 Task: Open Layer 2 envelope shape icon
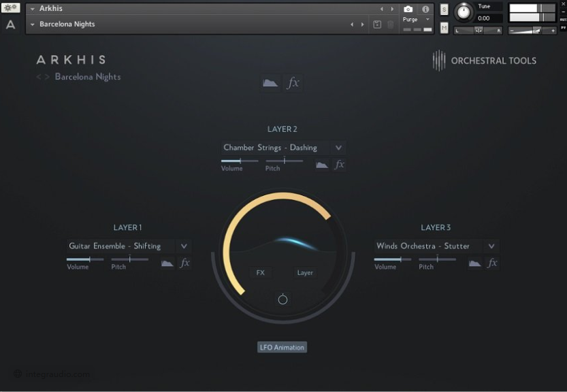click(322, 165)
